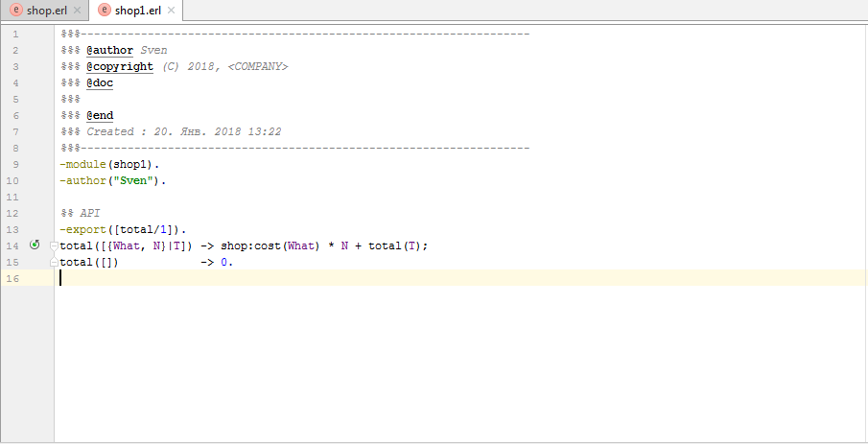Click the "Sven" string in -author attribute
868x444 pixels.
(x=133, y=180)
